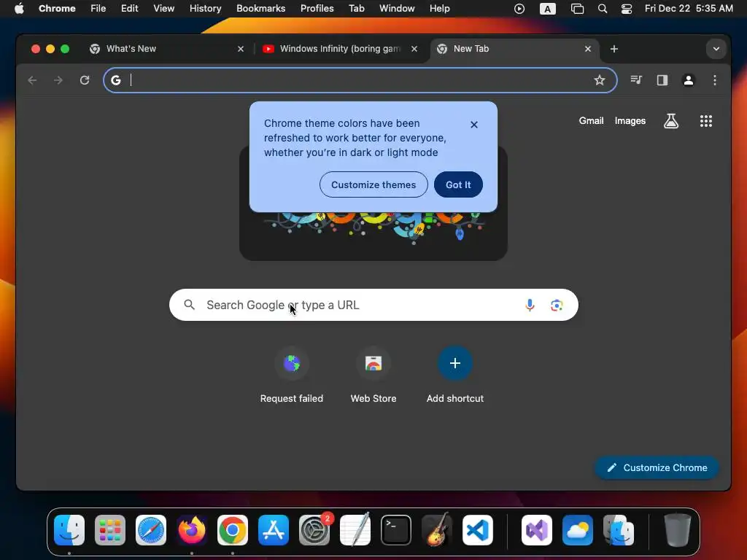Open Terminal from the dock
Image resolution: width=747 pixels, height=560 pixels.
click(x=396, y=530)
